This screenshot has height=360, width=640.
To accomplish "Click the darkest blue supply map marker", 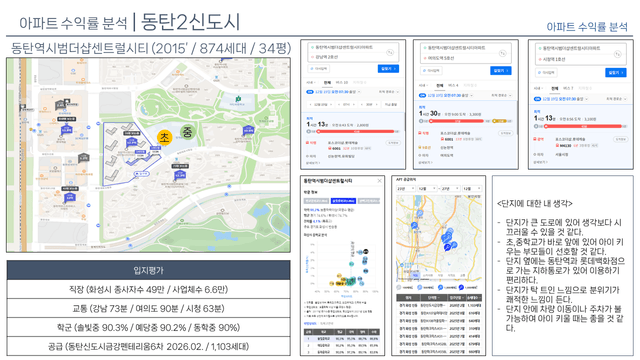I will (x=447, y=247).
